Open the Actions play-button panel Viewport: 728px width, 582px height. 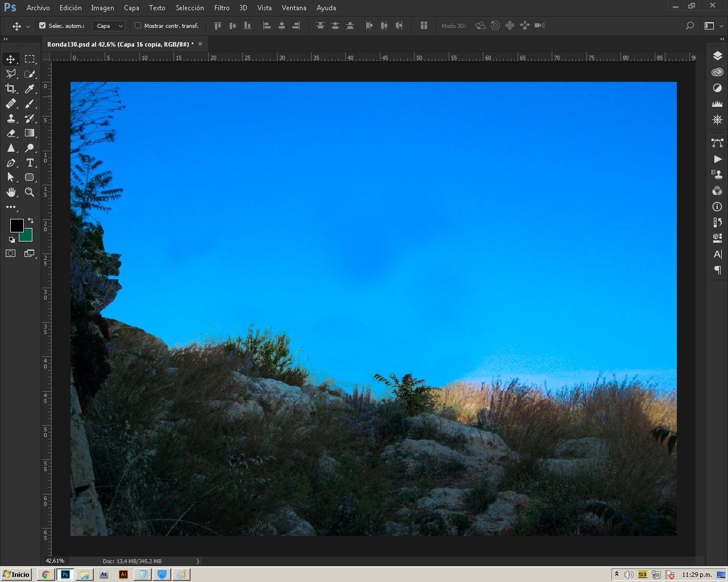point(717,159)
